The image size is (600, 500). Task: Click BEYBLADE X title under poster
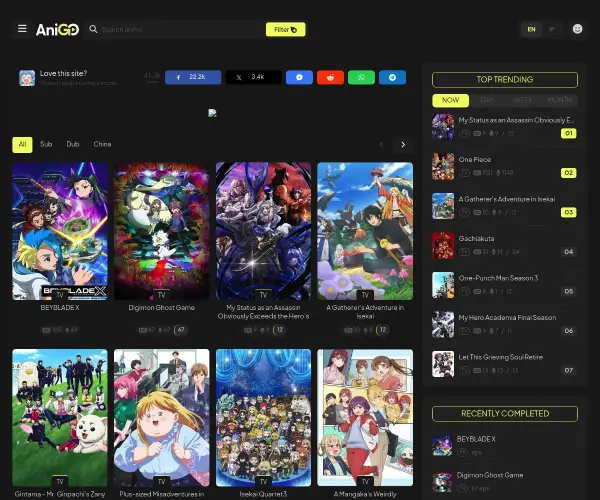pyautogui.click(x=60, y=308)
